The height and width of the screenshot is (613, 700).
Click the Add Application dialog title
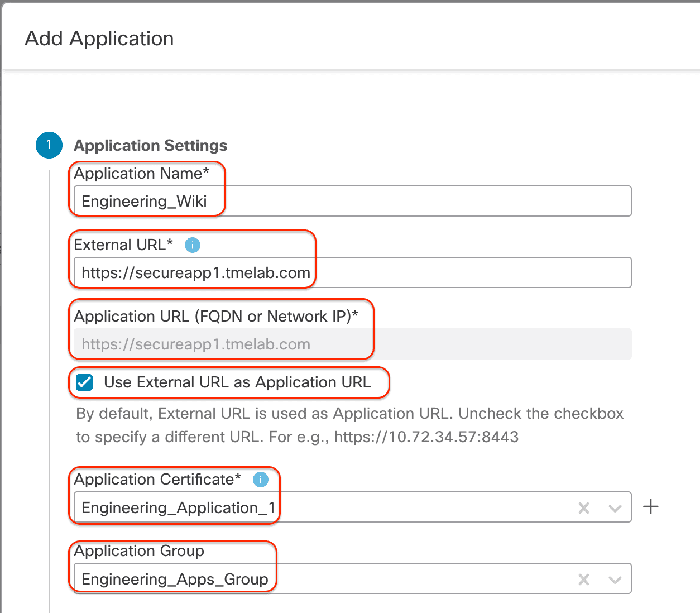(99, 39)
